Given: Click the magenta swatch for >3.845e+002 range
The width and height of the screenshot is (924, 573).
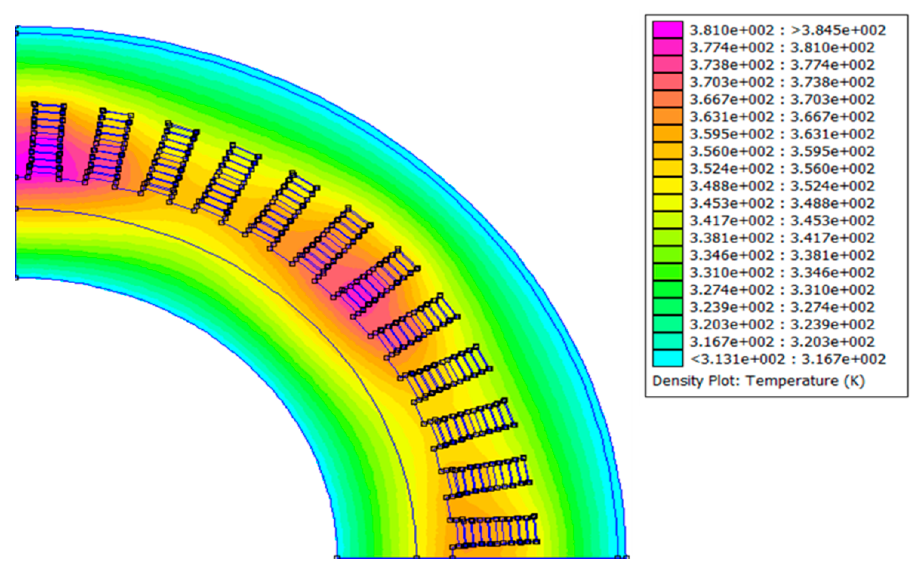Looking at the screenshot, I should pyautogui.click(x=667, y=30).
